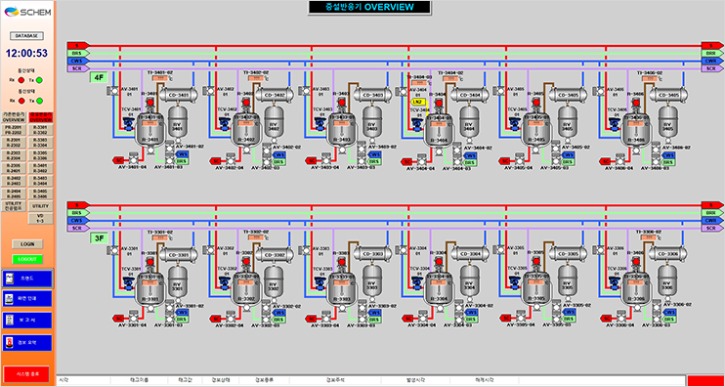Open R-2303 R-2304 screen
This screenshot has width=725, height=387.
coord(14,155)
